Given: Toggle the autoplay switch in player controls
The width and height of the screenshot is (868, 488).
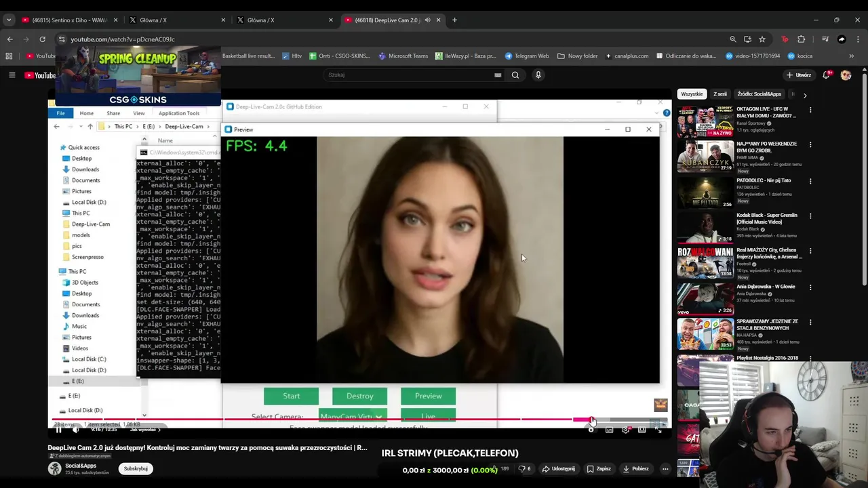Looking at the screenshot, I should point(591,430).
